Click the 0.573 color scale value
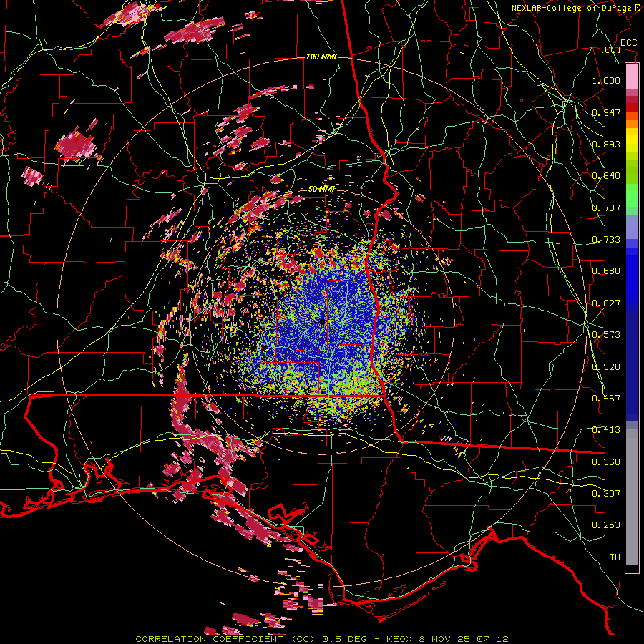The image size is (644, 644). pyautogui.click(x=606, y=335)
